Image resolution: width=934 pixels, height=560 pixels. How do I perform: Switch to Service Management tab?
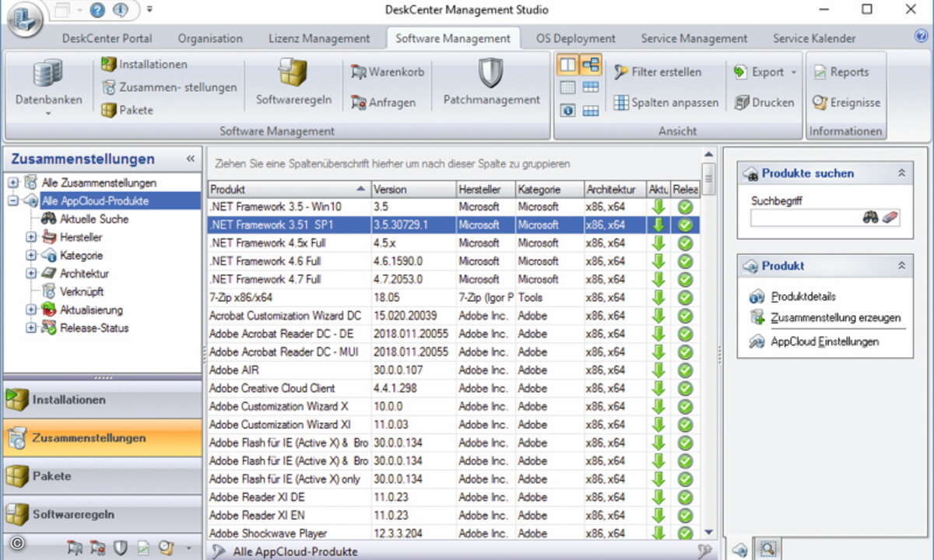click(x=694, y=38)
